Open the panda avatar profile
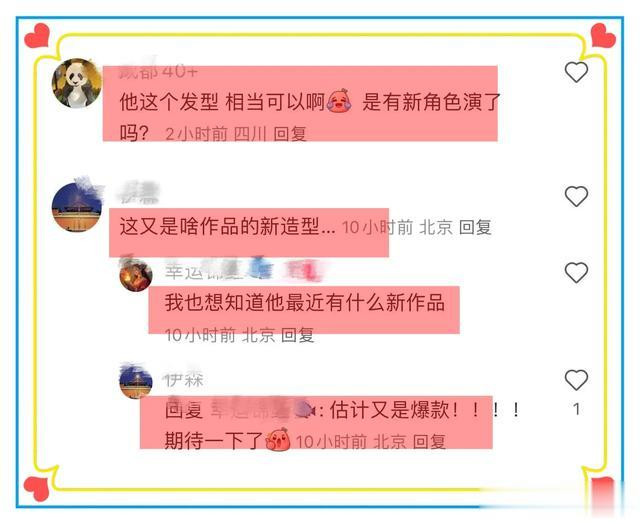This screenshot has height=524, width=640. tap(77, 83)
